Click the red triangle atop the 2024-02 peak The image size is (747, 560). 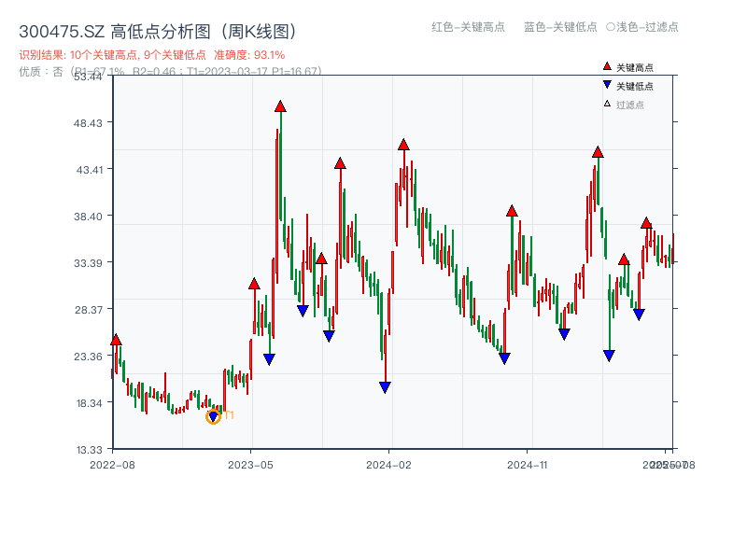click(x=403, y=144)
